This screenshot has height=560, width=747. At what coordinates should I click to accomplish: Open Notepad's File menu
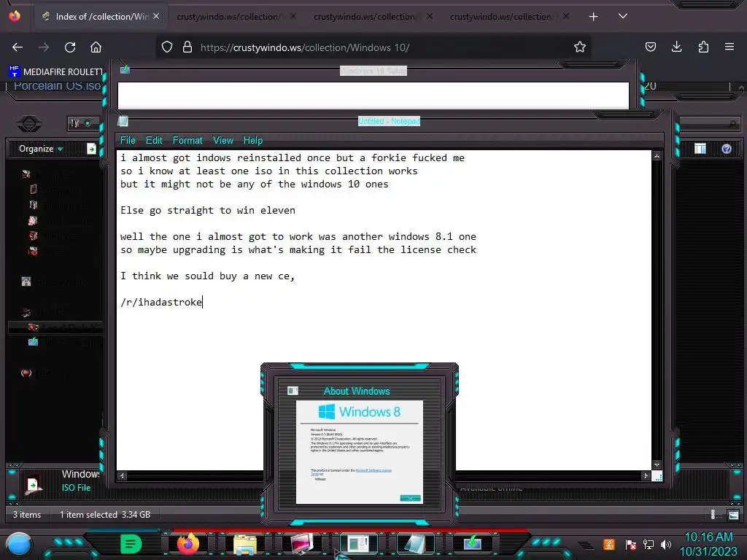point(128,141)
